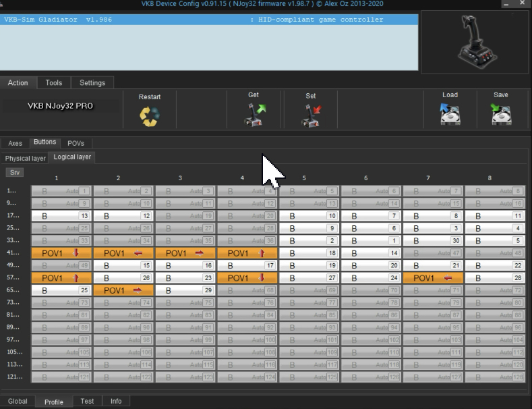Click the Set joystick icon
The width and height of the screenshot is (532, 409).
click(x=311, y=116)
